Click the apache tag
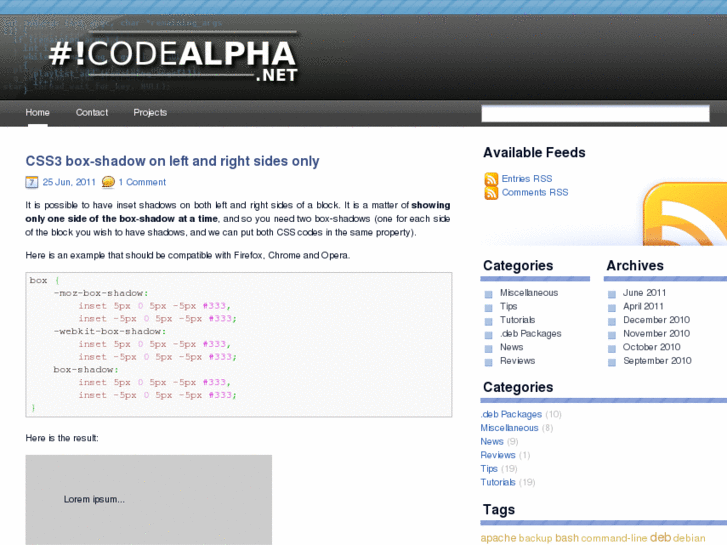 tap(498, 538)
